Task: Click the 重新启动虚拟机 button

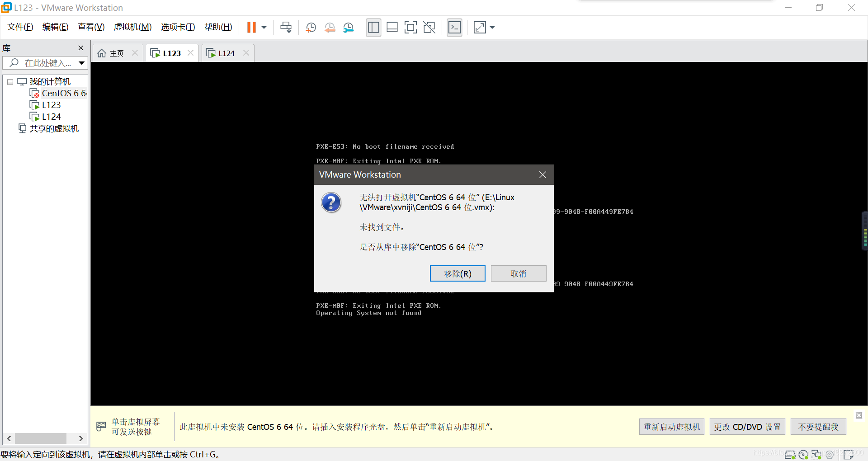Action: [x=672, y=427]
